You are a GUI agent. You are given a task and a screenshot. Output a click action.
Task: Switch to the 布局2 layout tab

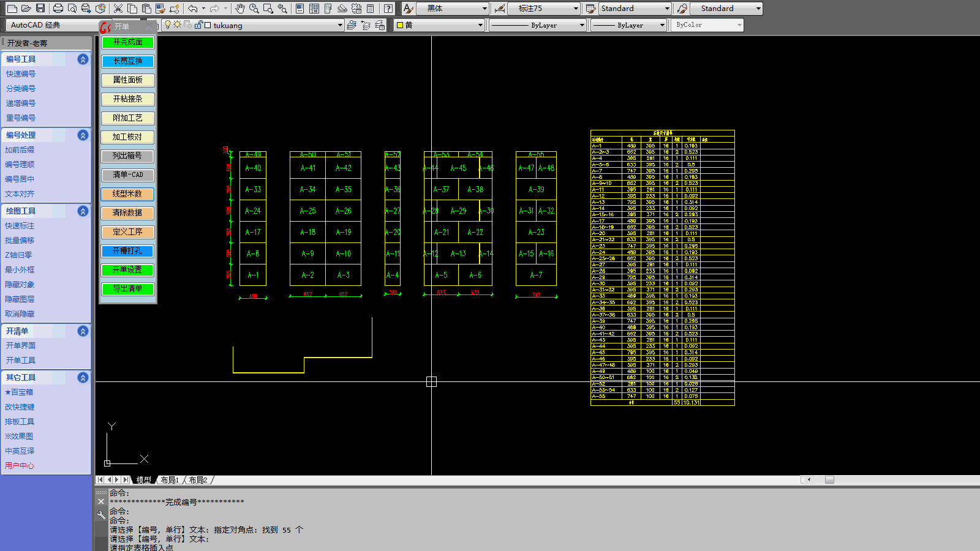point(198,480)
